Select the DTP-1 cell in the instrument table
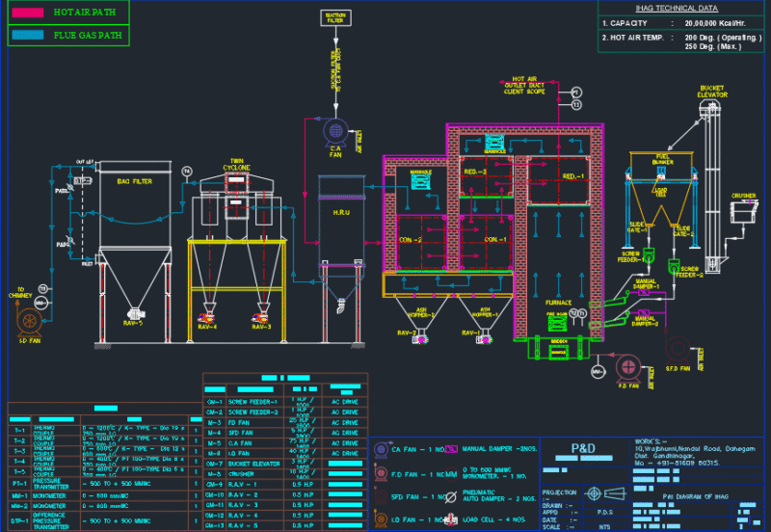The image size is (771, 532). (x=19, y=520)
